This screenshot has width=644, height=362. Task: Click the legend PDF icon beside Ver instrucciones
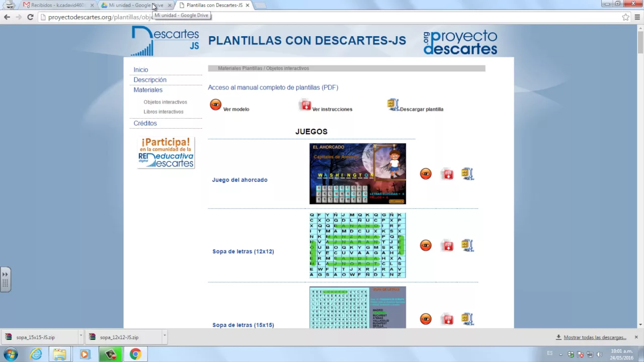(305, 105)
